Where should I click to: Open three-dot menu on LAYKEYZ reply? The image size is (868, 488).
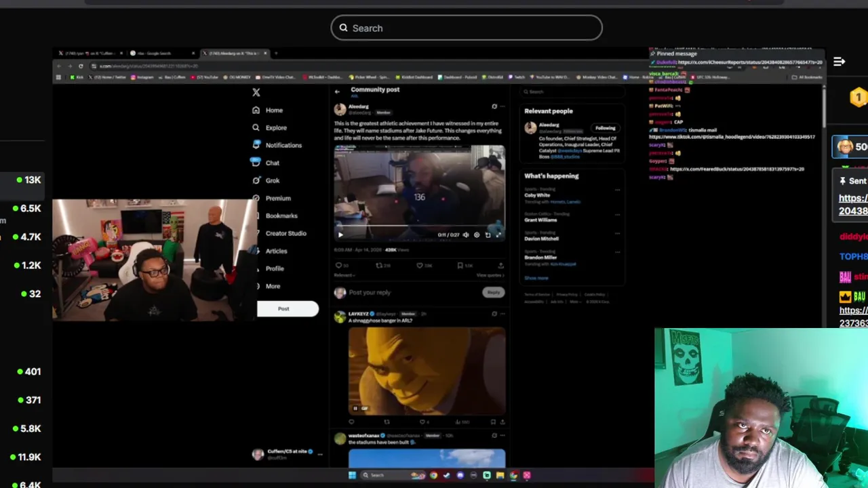tap(502, 314)
